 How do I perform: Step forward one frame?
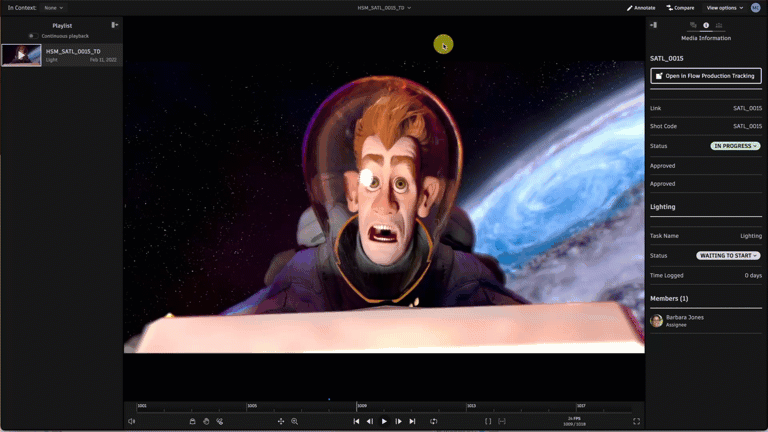[x=398, y=421]
